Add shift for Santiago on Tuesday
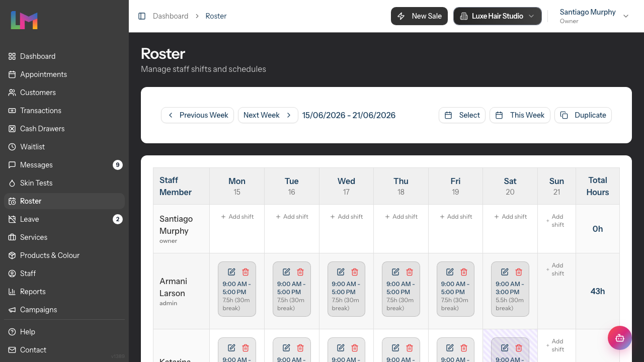The width and height of the screenshot is (644, 362). pos(292,217)
